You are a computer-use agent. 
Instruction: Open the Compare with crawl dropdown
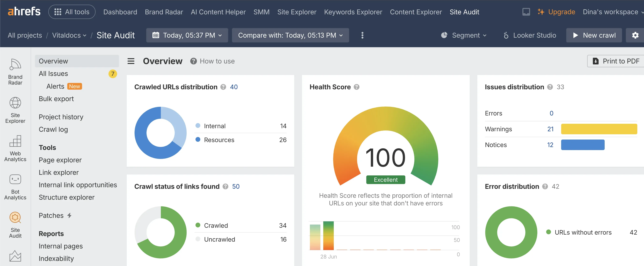point(290,35)
